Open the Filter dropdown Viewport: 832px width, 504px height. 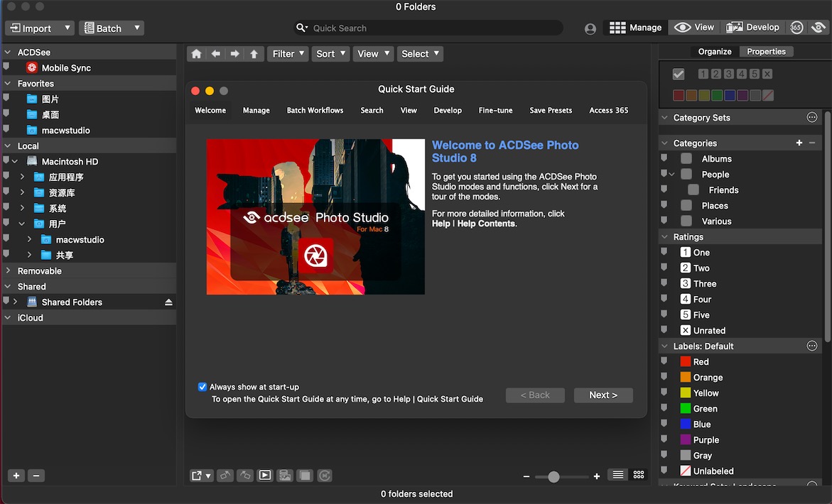(x=288, y=53)
